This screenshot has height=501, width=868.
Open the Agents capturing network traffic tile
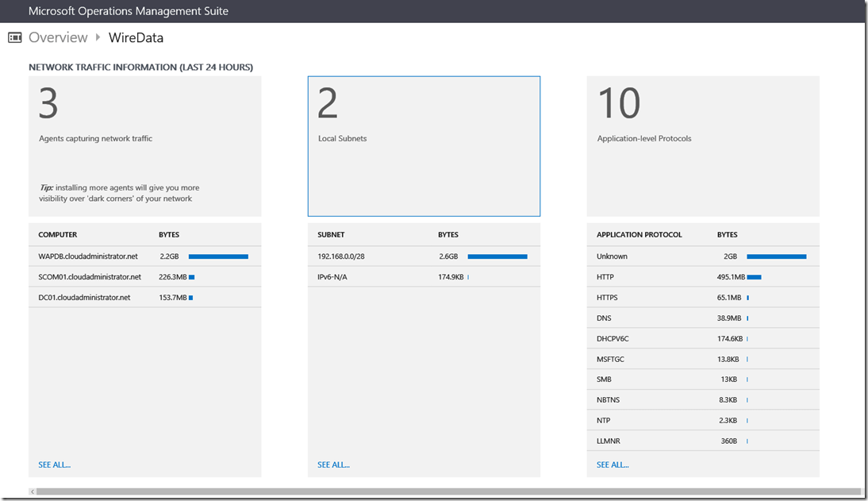[x=144, y=146]
